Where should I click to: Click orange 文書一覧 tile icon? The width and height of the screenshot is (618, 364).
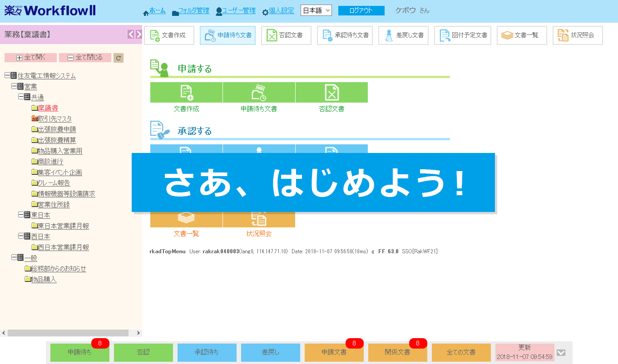pos(186,220)
